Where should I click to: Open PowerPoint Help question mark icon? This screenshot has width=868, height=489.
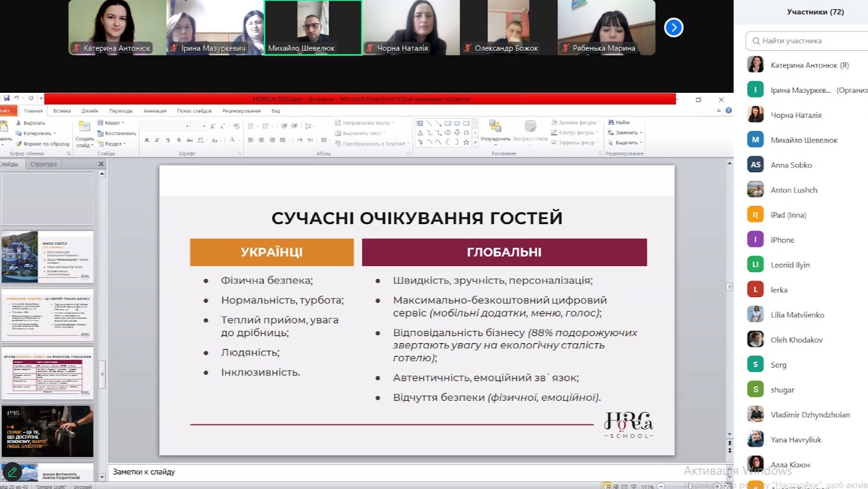click(x=728, y=110)
